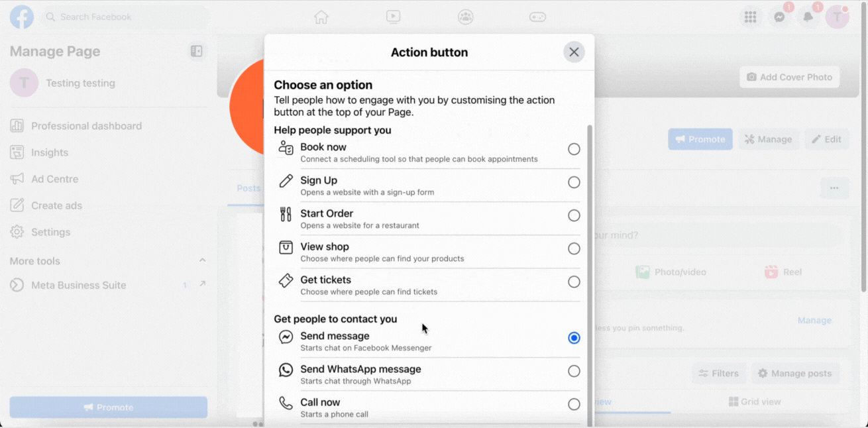Viewport: 868px width, 428px height.
Task: Click the Create ads pencil icon
Action: pos(17,205)
